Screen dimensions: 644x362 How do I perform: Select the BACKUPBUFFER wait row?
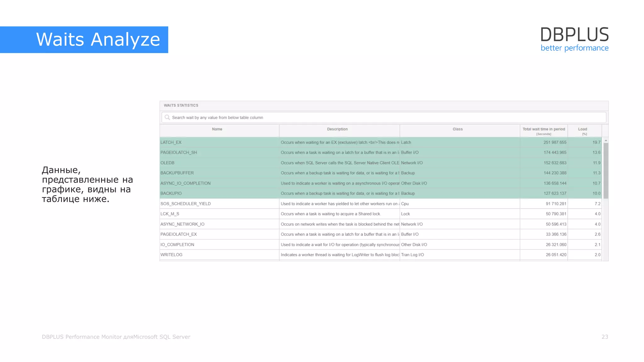pyautogui.click(x=380, y=173)
